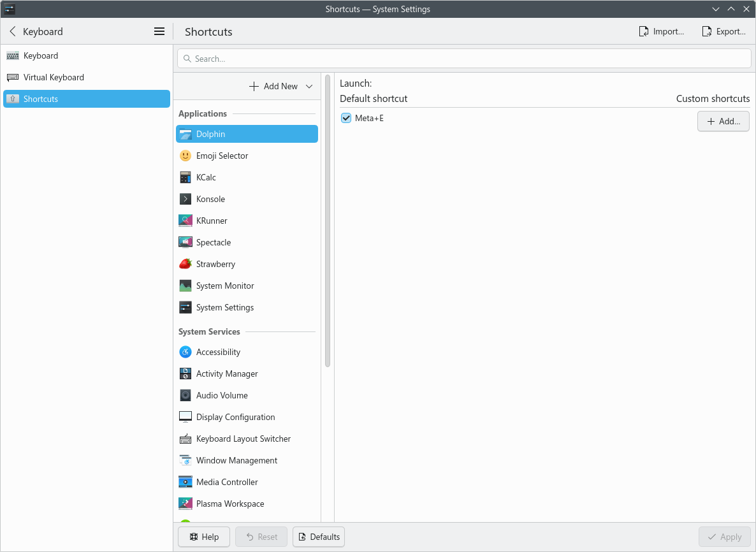
Task: Click the Keyboard Layout Switcher icon
Action: 185,439
